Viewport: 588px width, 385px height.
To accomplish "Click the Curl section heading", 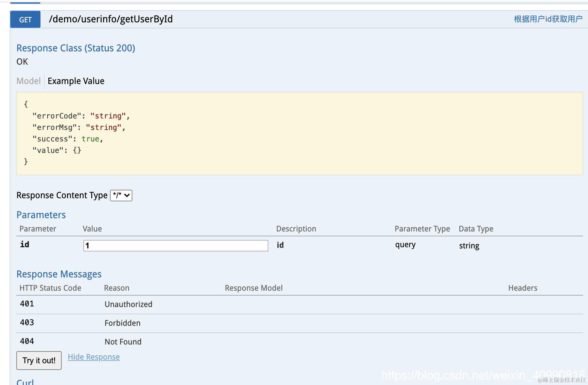I will point(25,382).
